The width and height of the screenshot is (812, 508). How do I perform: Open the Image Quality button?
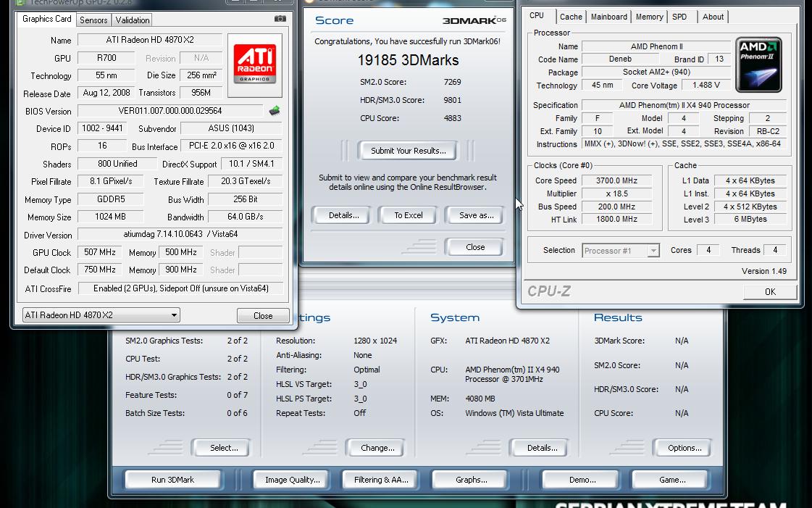pyautogui.click(x=293, y=480)
